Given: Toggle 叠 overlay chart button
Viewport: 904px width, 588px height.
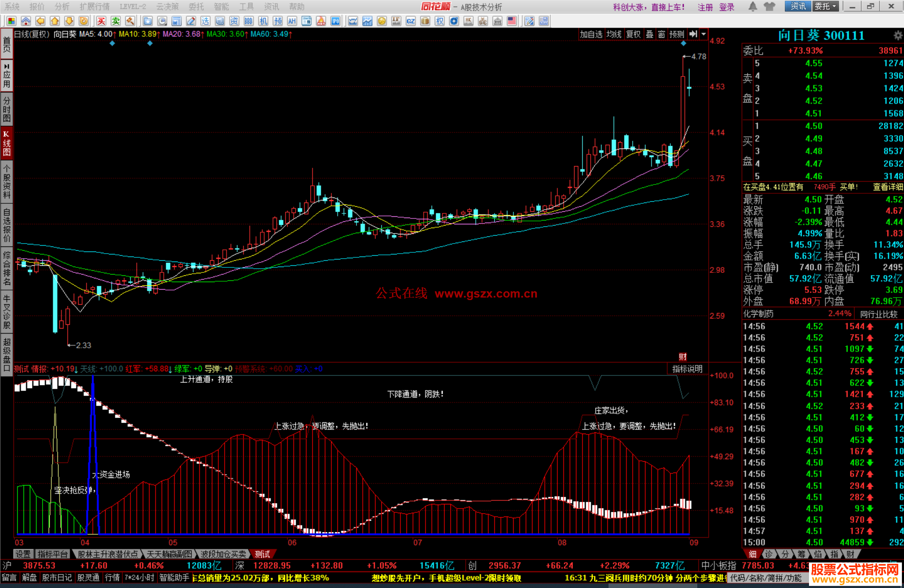Looking at the screenshot, I should coord(650,34).
